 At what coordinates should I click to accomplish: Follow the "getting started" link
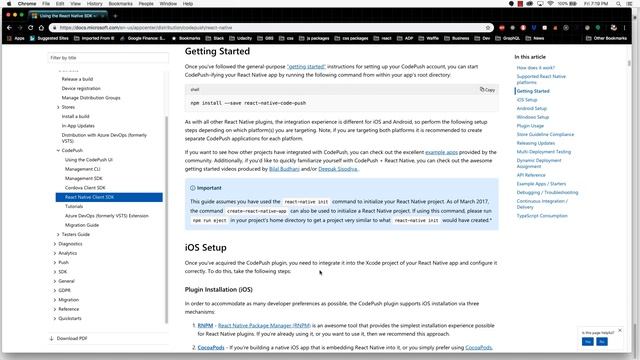(x=306, y=67)
